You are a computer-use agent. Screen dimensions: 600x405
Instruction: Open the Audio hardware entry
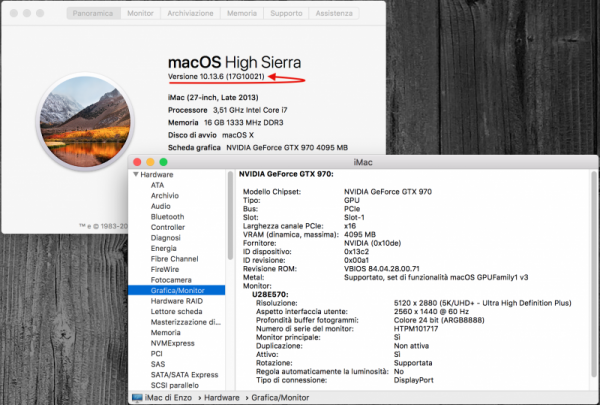pos(160,206)
